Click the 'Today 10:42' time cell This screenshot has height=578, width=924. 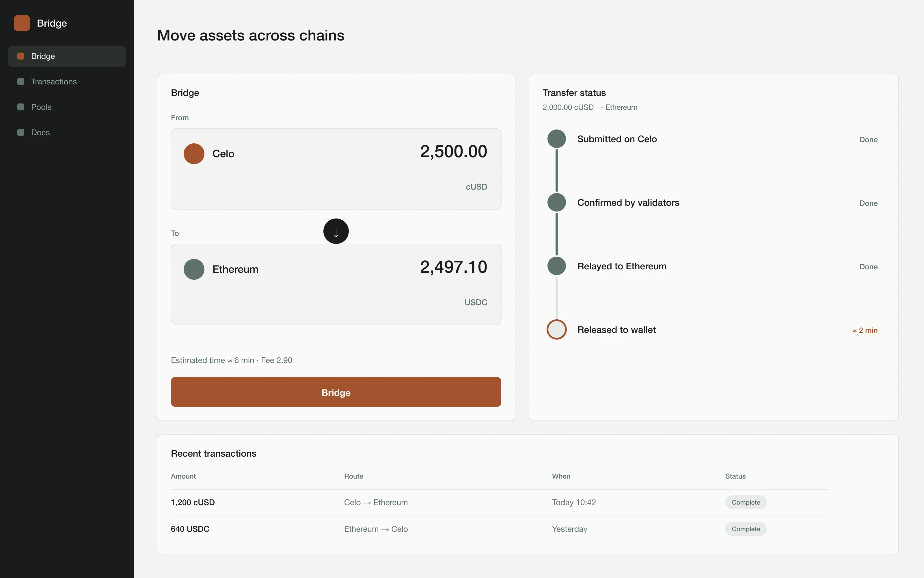tap(574, 503)
